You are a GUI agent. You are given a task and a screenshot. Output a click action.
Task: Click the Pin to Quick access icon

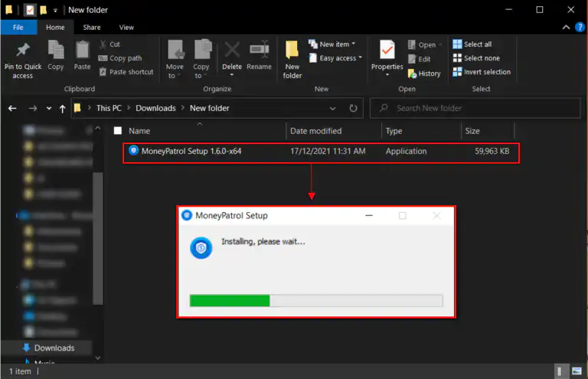click(22, 51)
